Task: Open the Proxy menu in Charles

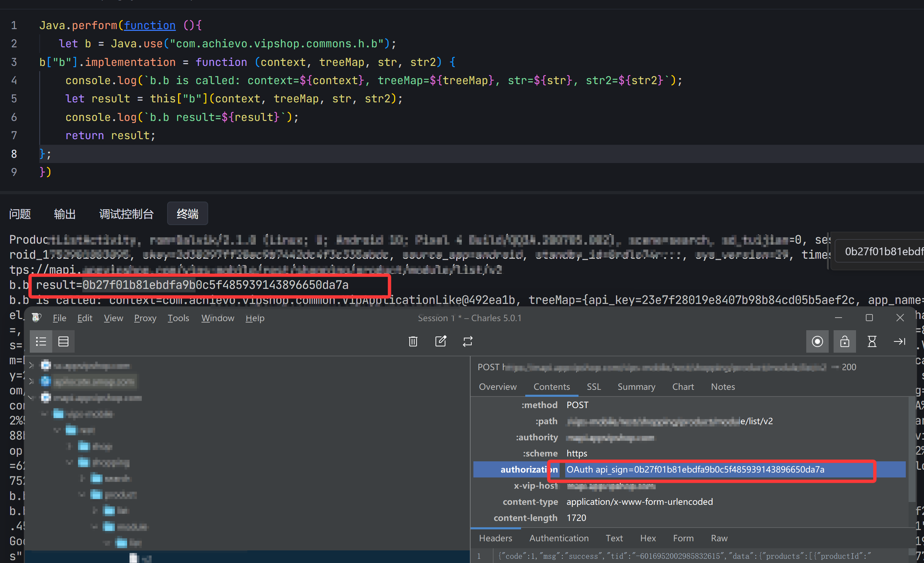Action: pos(145,318)
